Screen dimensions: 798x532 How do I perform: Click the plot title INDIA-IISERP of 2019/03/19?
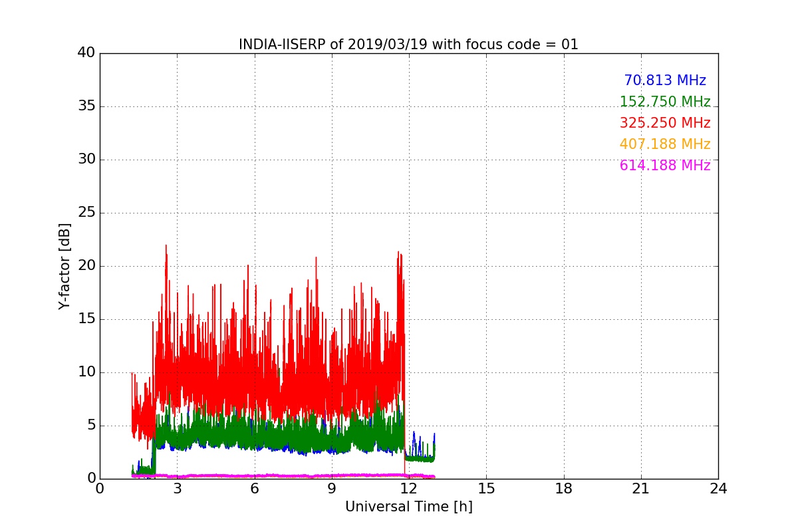(408, 45)
